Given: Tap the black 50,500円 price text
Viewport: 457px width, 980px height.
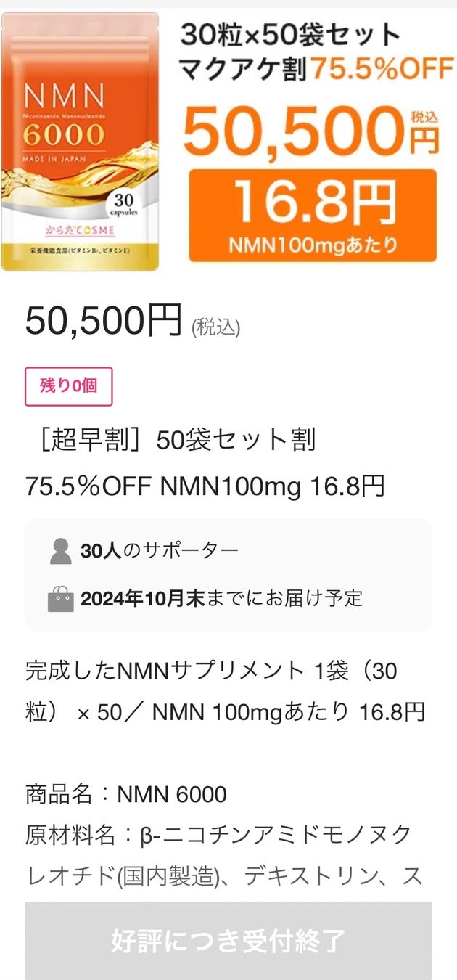Looking at the screenshot, I should point(103,322).
